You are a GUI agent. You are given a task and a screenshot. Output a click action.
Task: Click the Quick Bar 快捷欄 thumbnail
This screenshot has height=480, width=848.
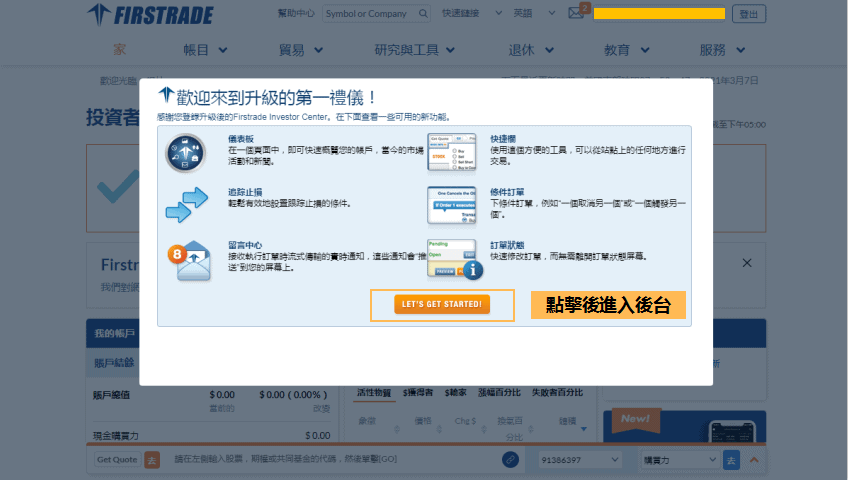click(452, 152)
